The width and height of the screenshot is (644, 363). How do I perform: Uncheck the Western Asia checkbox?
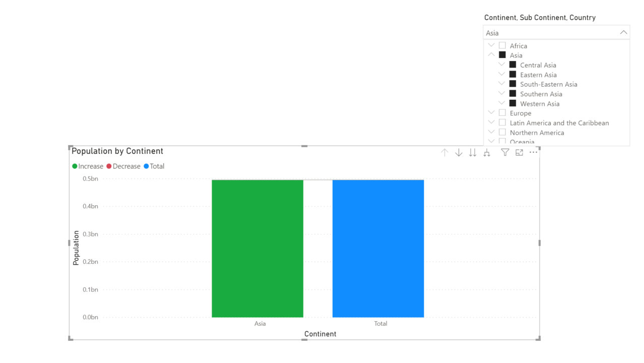512,103
